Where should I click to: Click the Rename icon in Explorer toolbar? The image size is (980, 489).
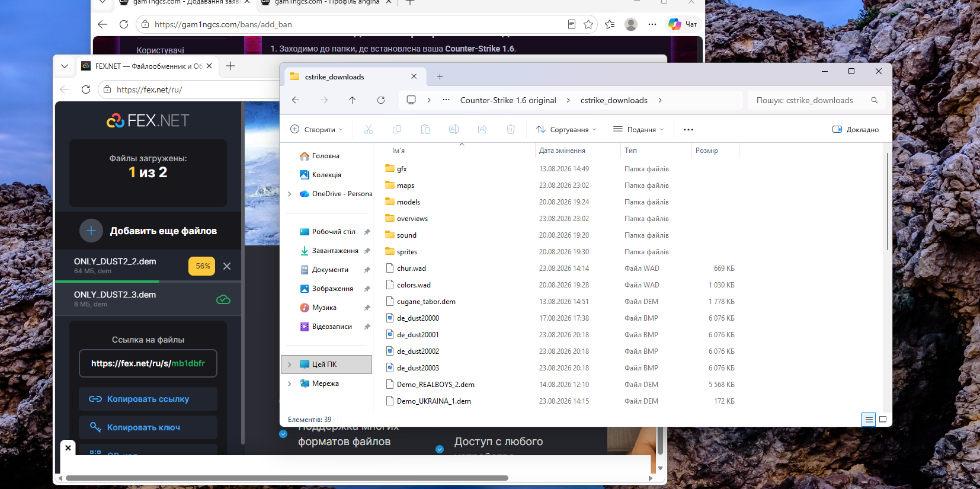pyautogui.click(x=454, y=129)
